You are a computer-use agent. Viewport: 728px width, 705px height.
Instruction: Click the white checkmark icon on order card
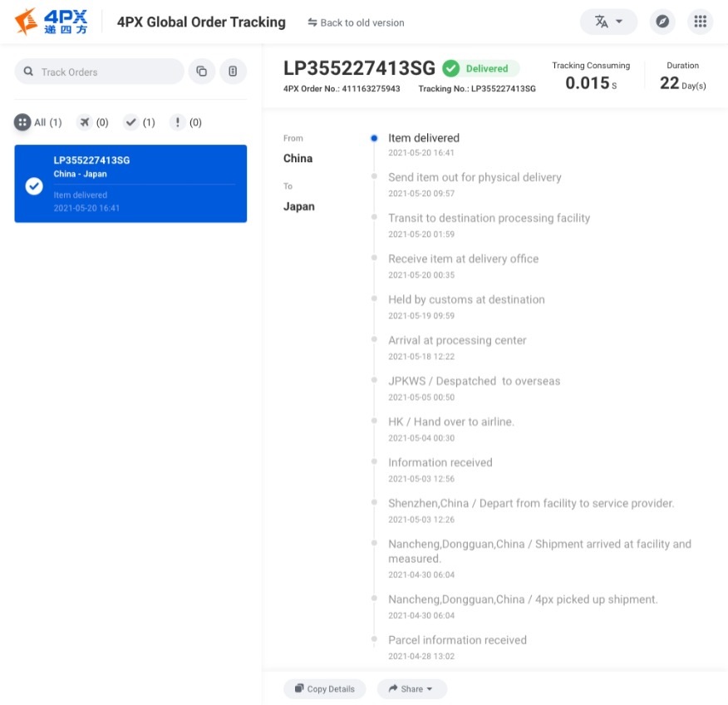(x=34, y=186)
